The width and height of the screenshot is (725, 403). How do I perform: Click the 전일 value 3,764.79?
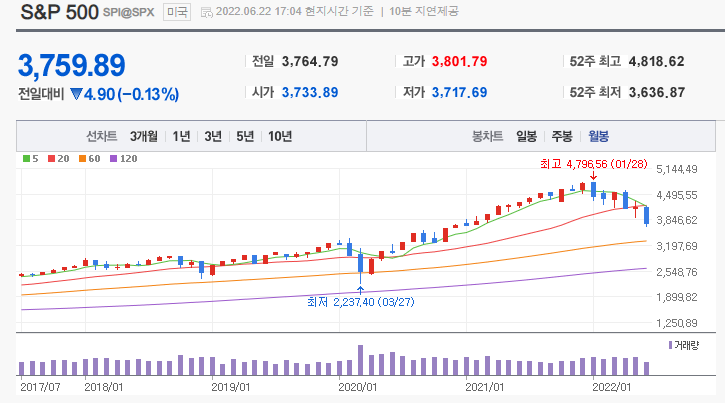pos(310,61)
